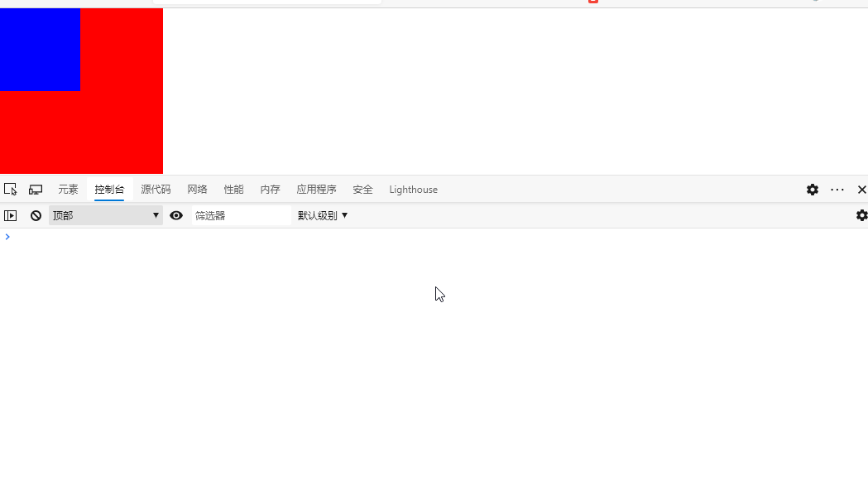Screen dimensions: 868x486
Task: Activate the inspect element picker icon
Action: 11,190
